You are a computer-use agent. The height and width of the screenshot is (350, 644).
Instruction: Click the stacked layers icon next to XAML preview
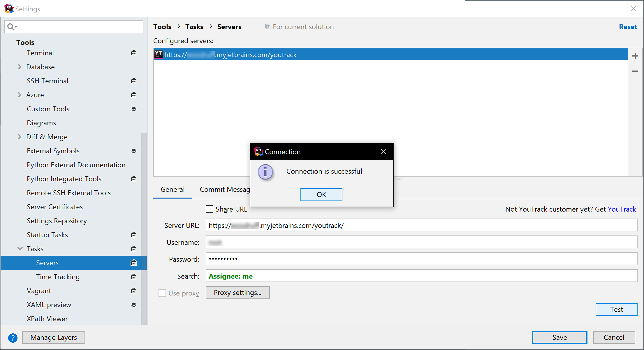(134, 305)
